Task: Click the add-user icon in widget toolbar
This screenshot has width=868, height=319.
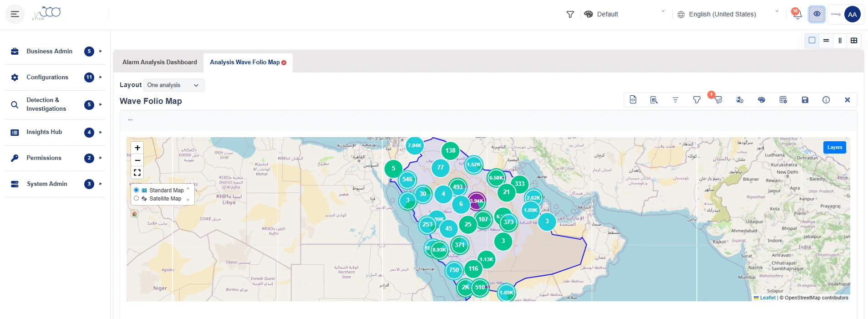Action: click(x=740, y=100)
